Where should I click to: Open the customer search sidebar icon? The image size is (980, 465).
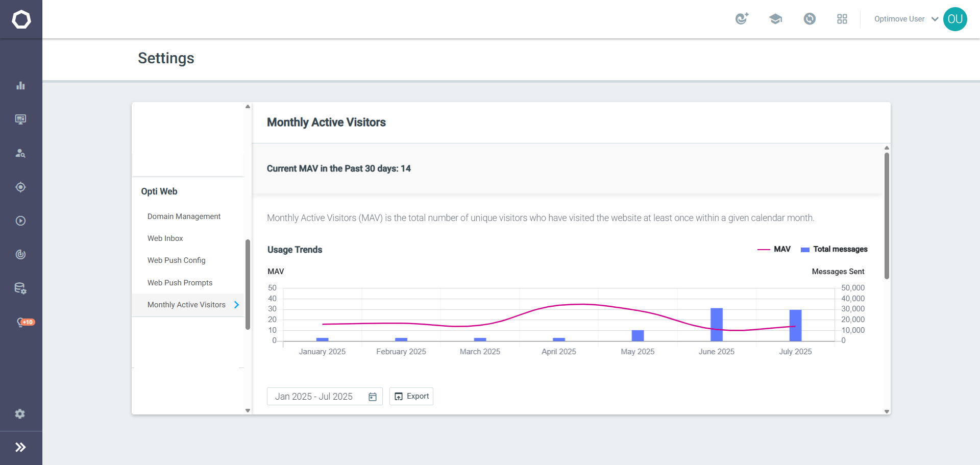point(20,153)
